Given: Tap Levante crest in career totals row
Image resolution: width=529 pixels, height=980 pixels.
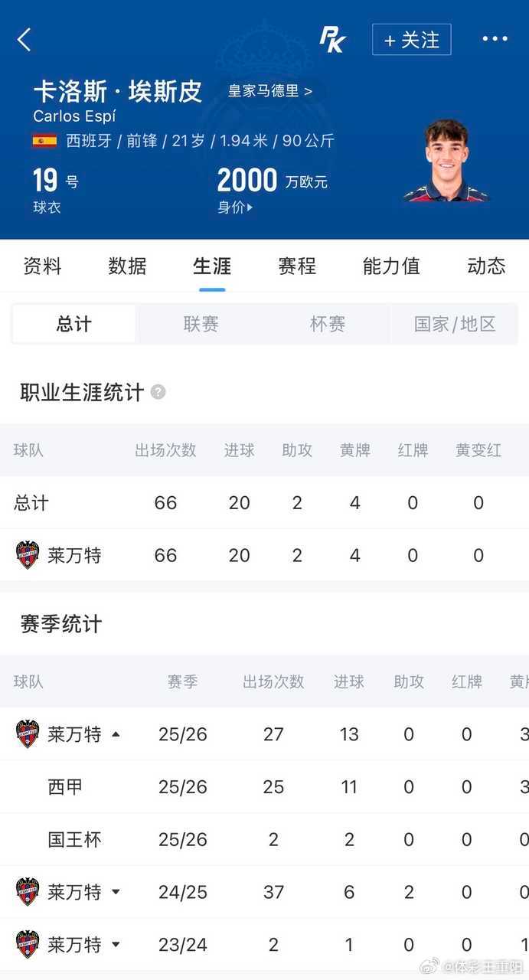Looking at the screenshot, I should (28, 555).
